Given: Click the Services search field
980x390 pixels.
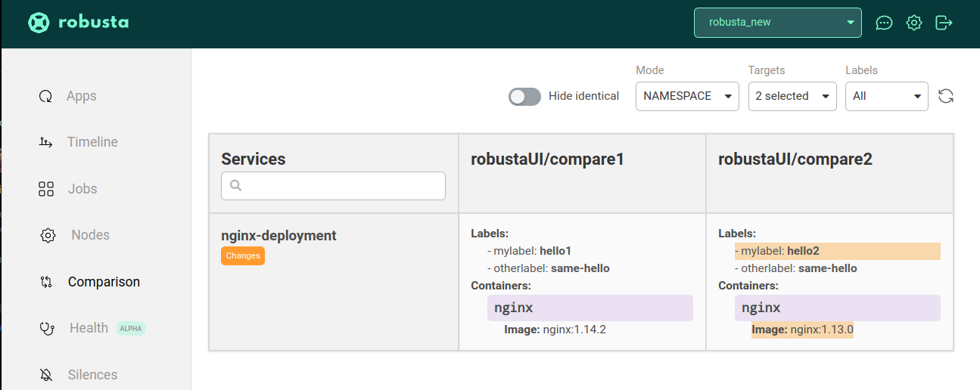Looking at the screenshot, I should [333, 186].
